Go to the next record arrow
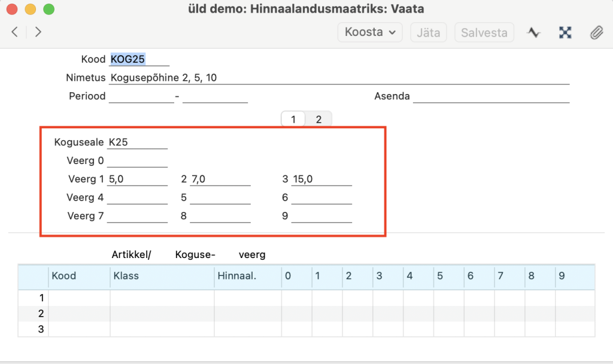Image resolution: width=613 pixels, height=364 pixels. (x=38, y=32)
